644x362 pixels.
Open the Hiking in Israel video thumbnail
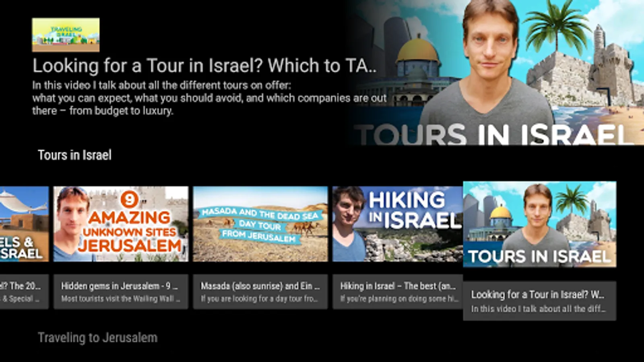click(398, 224)
